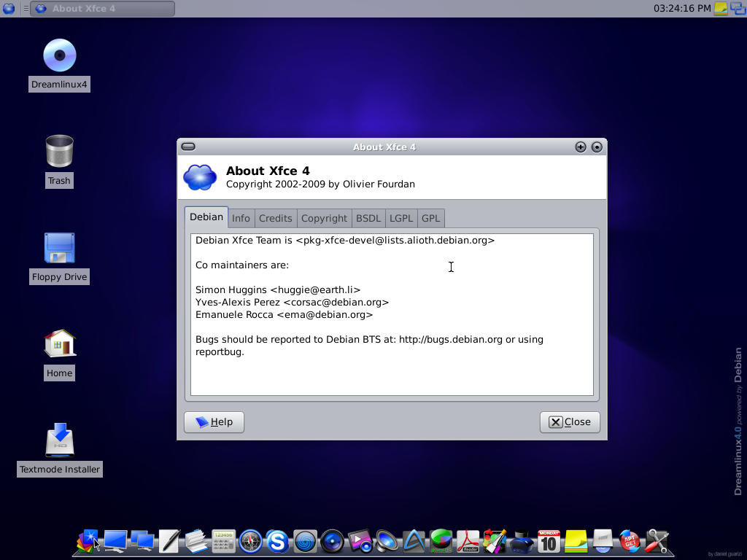Launch Gnumeric spreadsheet from the dock
Screen dimensions: 747x560
coord(441,542)
